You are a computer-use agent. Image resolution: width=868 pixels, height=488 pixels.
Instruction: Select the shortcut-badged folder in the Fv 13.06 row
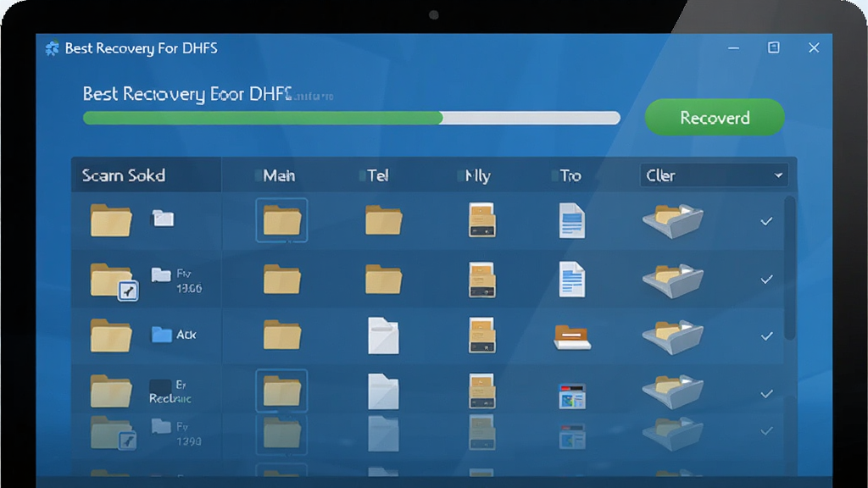click(114, 281)
